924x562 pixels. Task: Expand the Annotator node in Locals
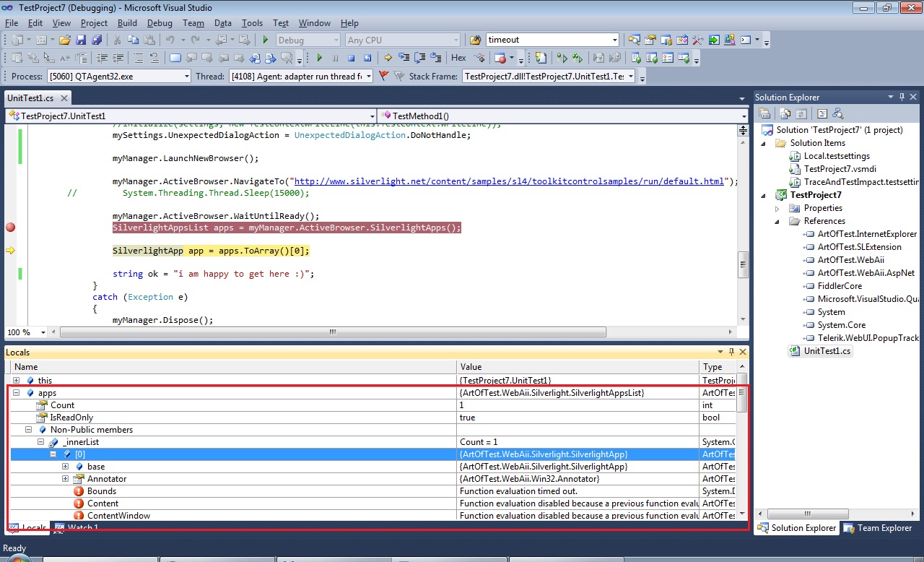(x=66, y=479)
